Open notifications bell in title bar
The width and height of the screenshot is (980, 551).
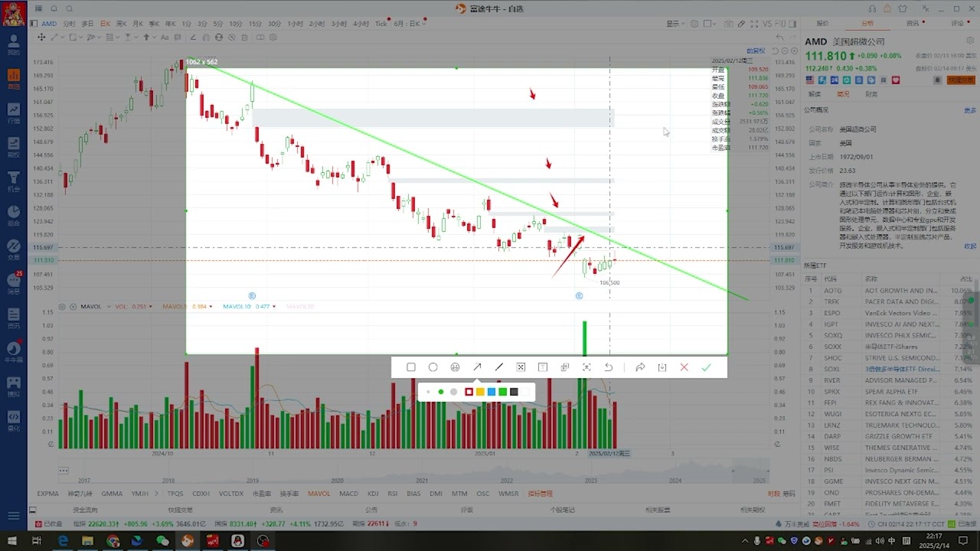[x=54, y=8]
